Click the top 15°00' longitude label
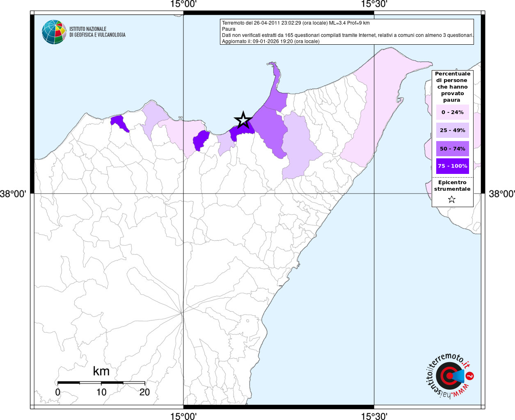The image size is (515, 420). coord(183,5)
